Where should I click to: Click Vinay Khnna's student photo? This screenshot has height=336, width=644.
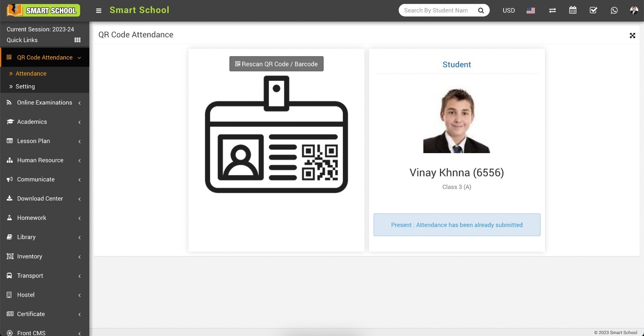(x=456, y=121)
